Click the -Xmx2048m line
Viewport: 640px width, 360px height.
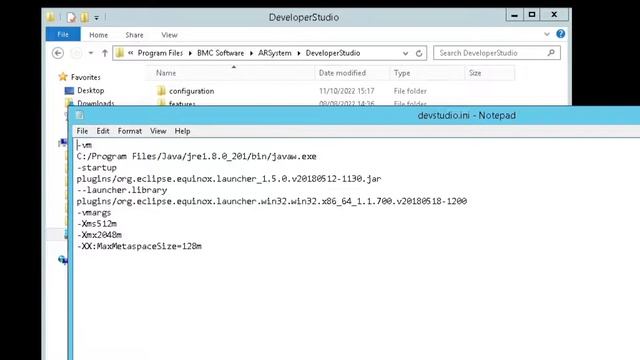point(99,235)
